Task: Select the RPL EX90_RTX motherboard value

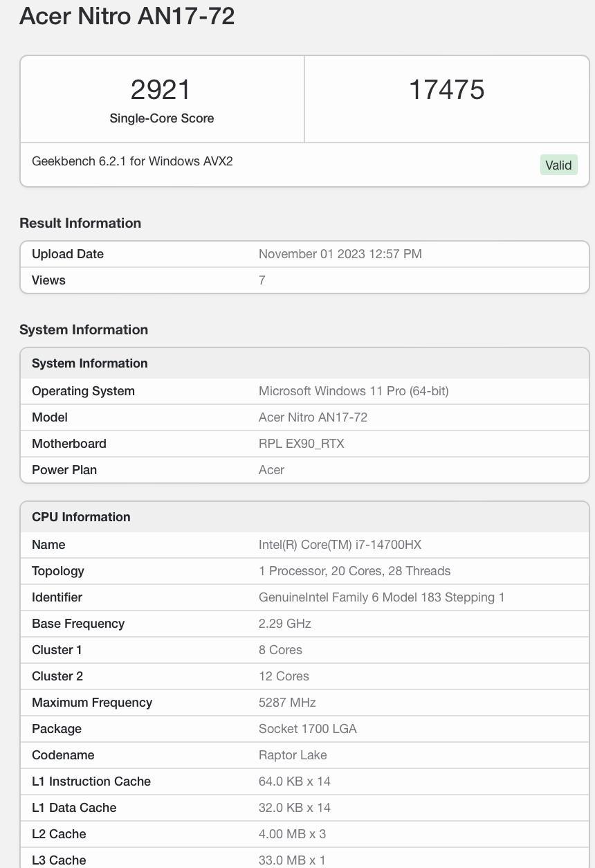Action: pyautogui.click(x=302, y=444)
